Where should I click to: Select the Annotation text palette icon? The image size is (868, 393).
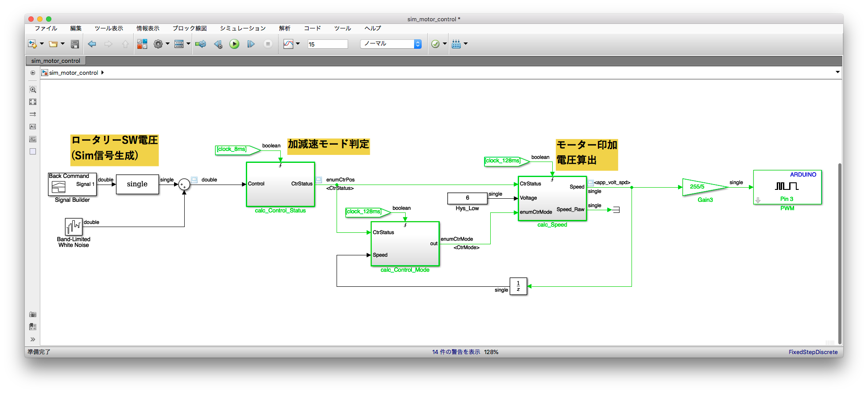click(33, 127)
